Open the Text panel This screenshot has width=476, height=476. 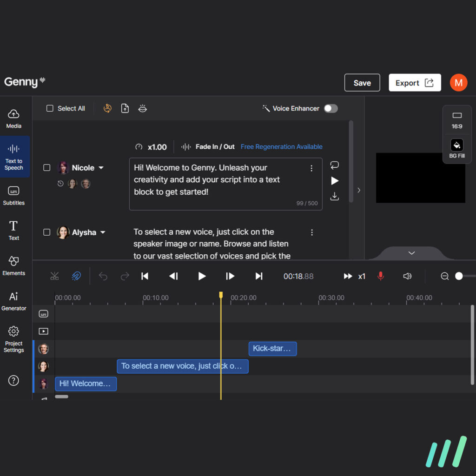tap(13, 231)
